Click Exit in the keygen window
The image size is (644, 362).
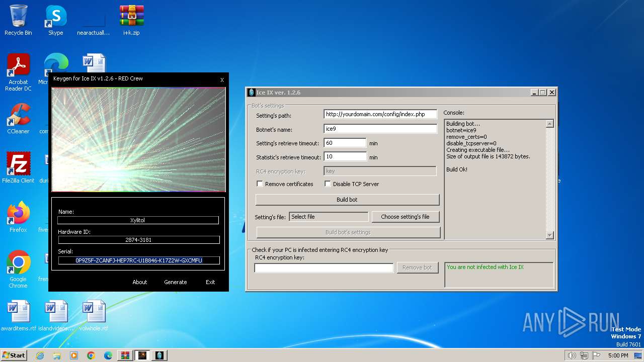pos(210,282)
